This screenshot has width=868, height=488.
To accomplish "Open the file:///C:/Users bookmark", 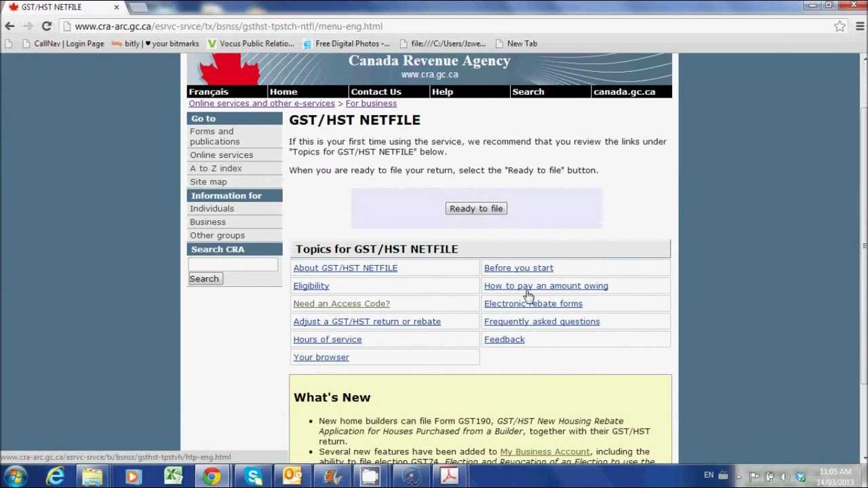I will (x=441, y=43).
